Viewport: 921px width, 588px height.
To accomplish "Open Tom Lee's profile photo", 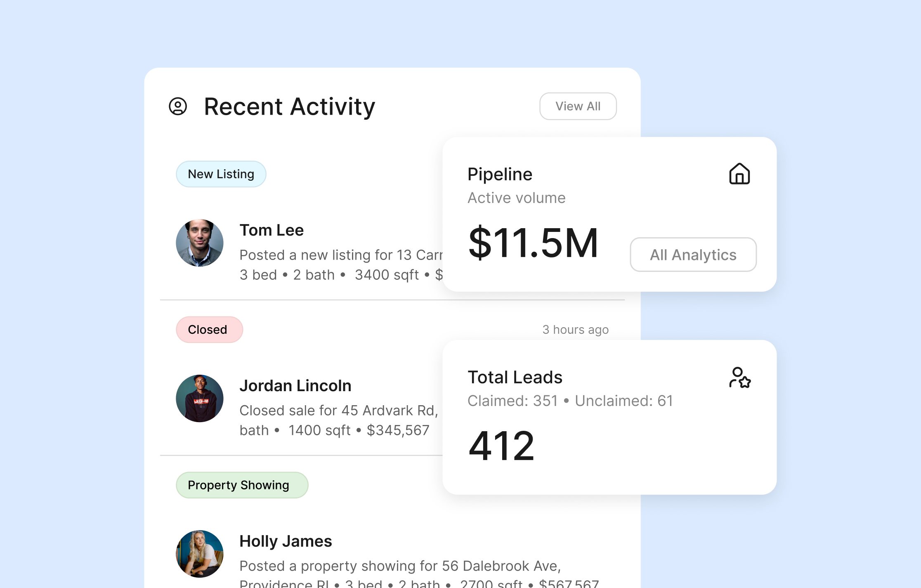I will tap(200, 243).
